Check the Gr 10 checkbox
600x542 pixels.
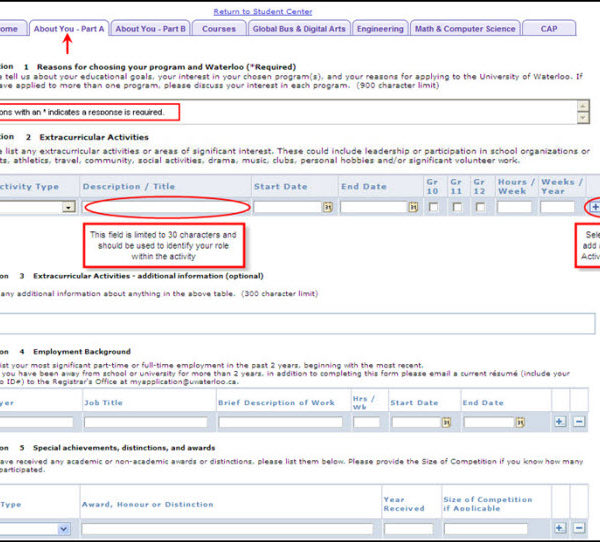pos(433,207)
